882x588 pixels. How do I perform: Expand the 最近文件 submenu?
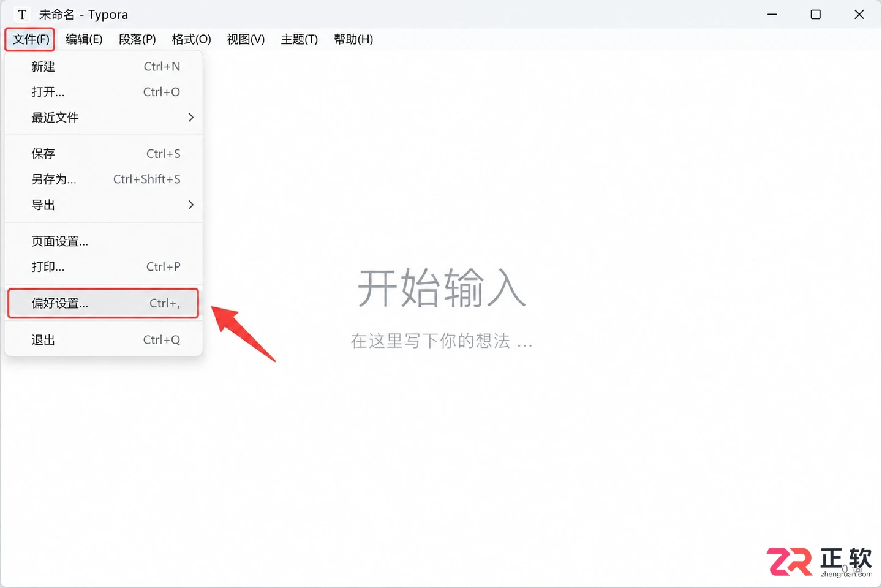click(x=104, y=118)
